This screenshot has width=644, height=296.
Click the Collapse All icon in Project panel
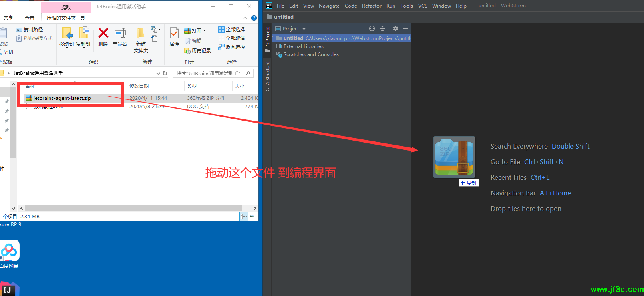point(382,28)
